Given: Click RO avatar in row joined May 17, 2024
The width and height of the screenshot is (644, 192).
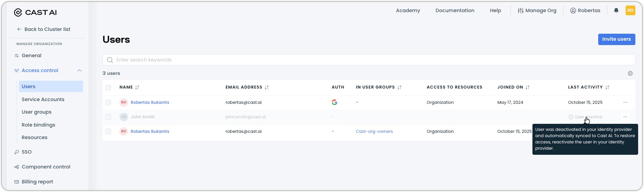Looking at the screenshot, I should click(x=124, y=102).
